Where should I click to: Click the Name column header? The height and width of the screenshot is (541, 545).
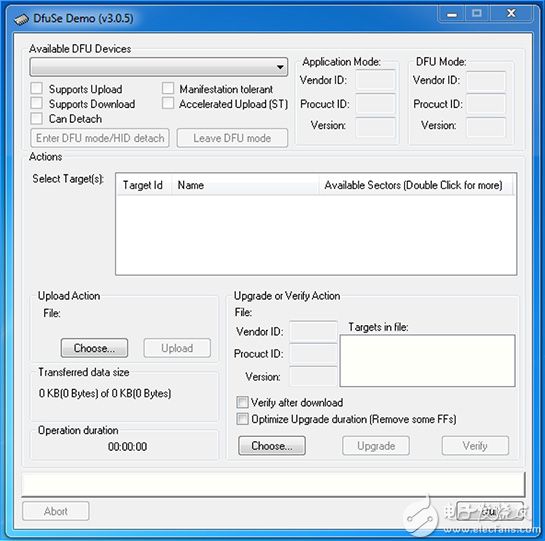tap(245, 185)
